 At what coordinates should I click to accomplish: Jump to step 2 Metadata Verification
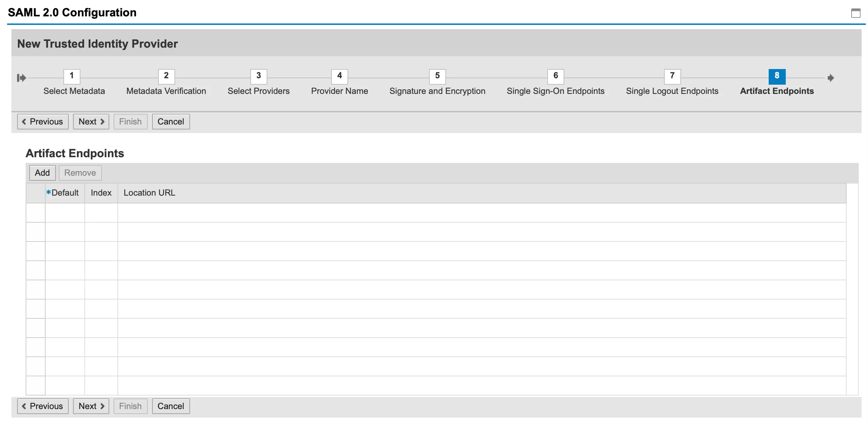(166, 76)
